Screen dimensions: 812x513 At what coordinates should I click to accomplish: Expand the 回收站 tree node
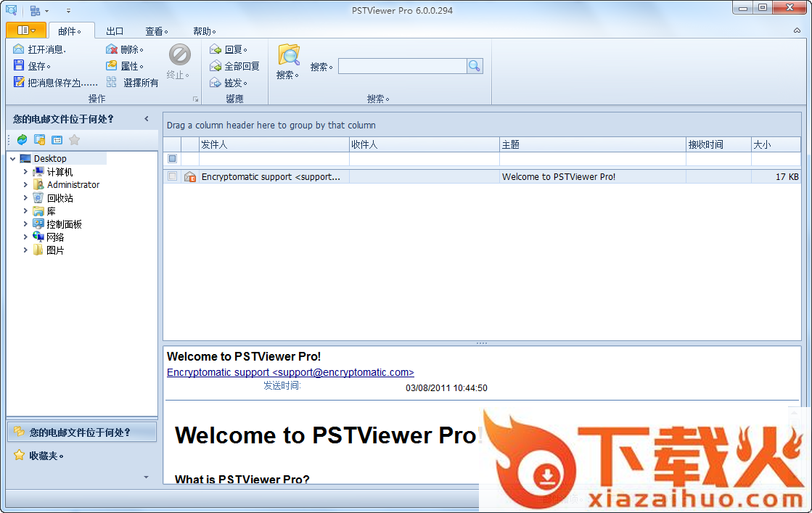tap(25, 198)
